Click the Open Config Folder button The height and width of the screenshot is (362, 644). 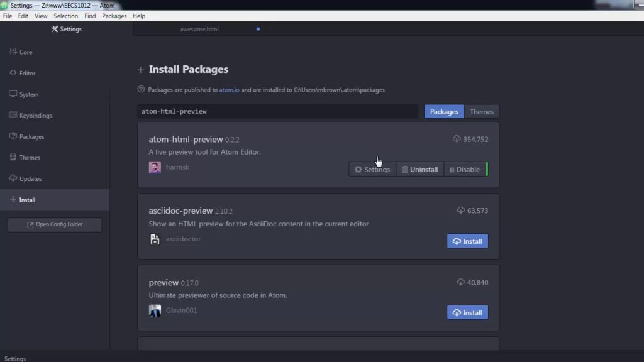pos(54,224)
